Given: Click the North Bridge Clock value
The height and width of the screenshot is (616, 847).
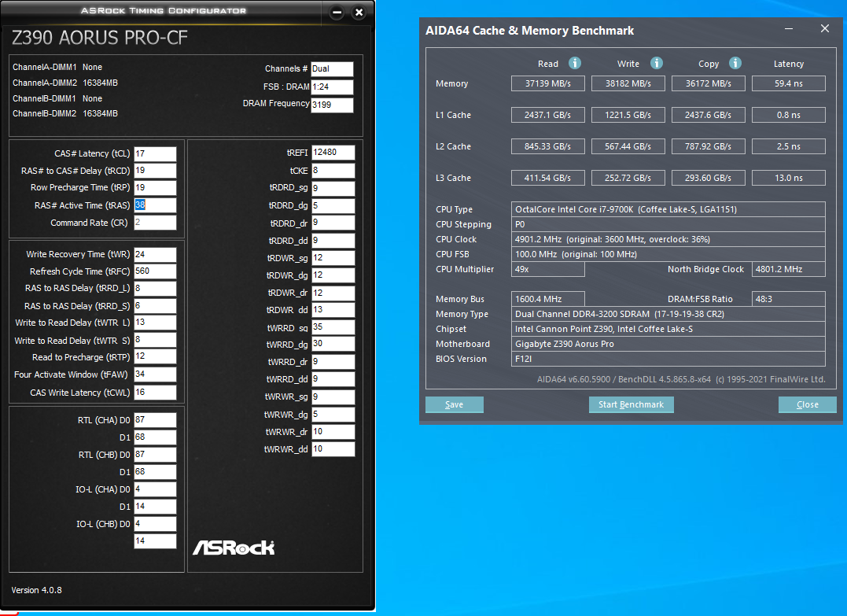Looking at the screenshot, I should click(789, 269).
